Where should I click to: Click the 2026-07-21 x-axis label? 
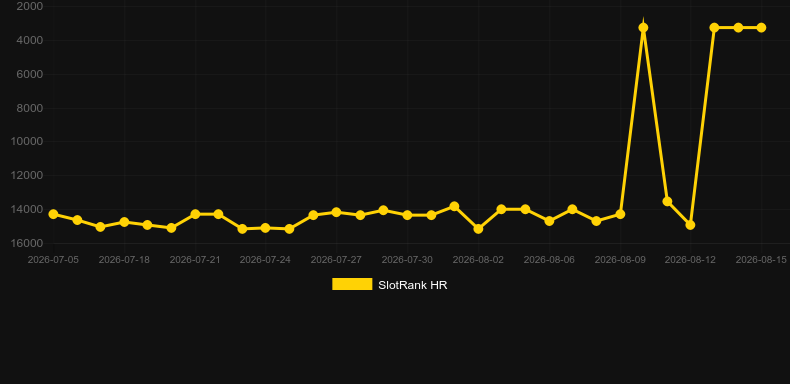point(195,260)
